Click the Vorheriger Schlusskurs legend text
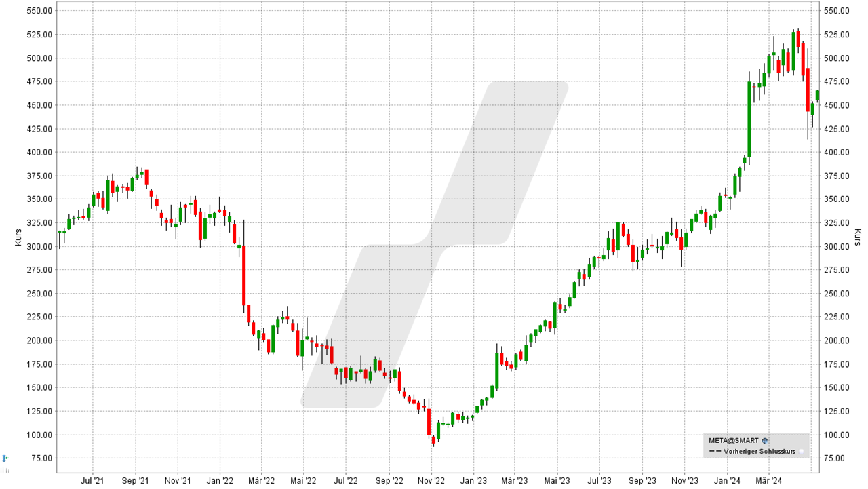Image resolution: width=868 pixels, height=489 pixels. click(759, 452)
